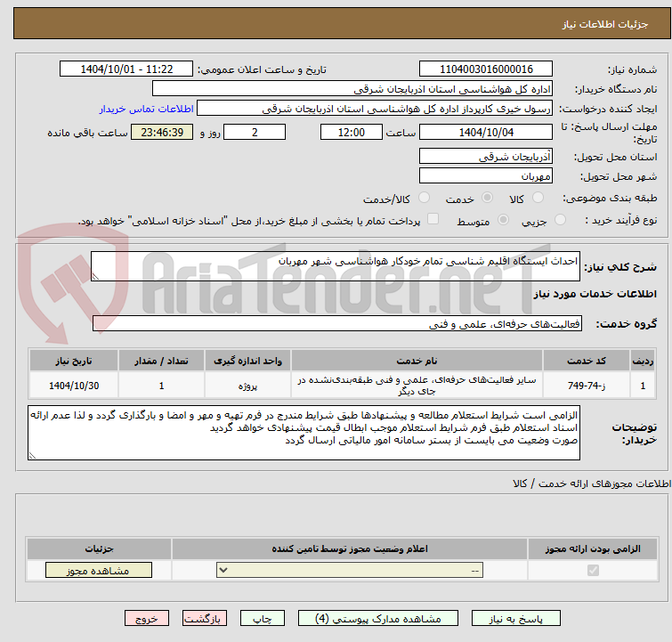Toggle the الزامی بودن ارائه مجوز checkbox
This screenshot has height=642, width=672.
click(x=593, y=571)
